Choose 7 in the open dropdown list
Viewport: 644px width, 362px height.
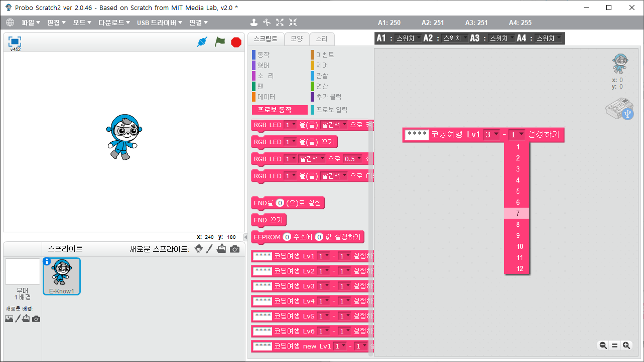point(517,213)
